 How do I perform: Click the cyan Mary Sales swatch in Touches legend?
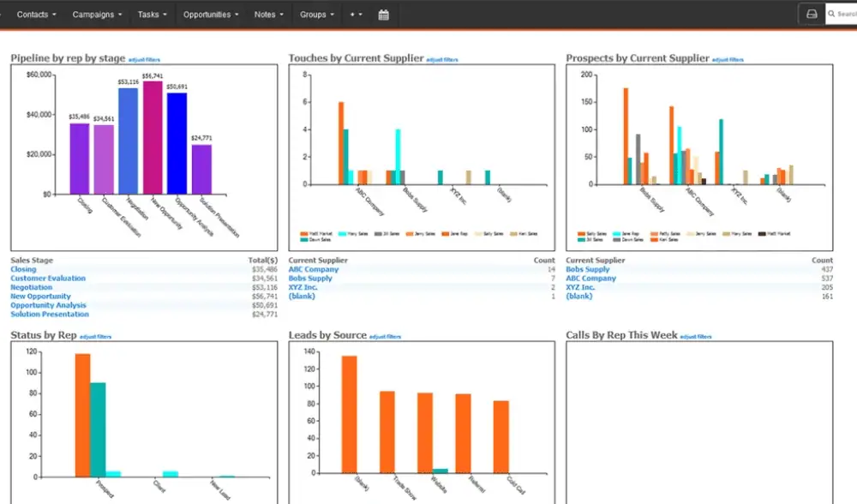click(x=343, y=233)
